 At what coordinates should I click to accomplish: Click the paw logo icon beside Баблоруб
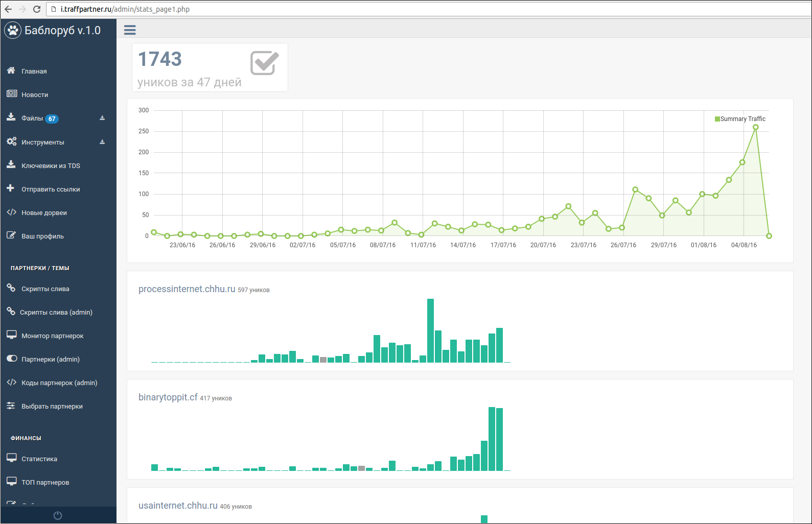pyautogui.click(x=13, y=31)
